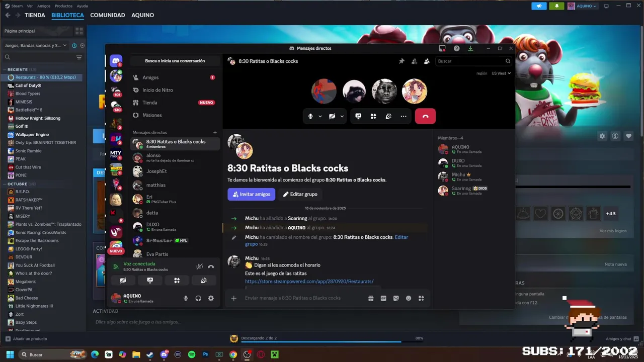The image size is (644, 362).
Task: Open the soundboard in call controls
Action: [x=388, y=116]
